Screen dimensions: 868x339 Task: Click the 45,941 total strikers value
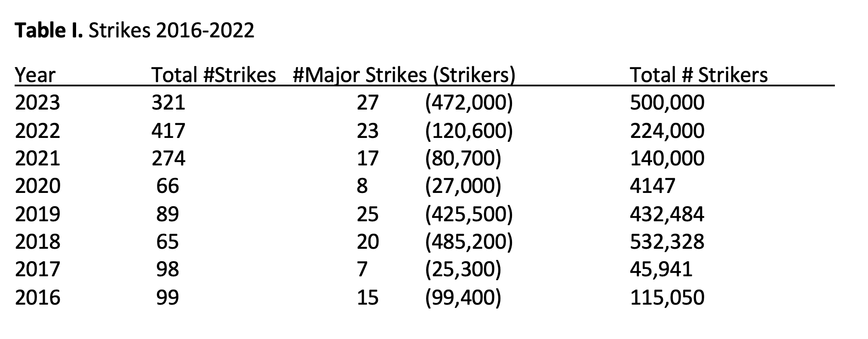coord(661,270)
